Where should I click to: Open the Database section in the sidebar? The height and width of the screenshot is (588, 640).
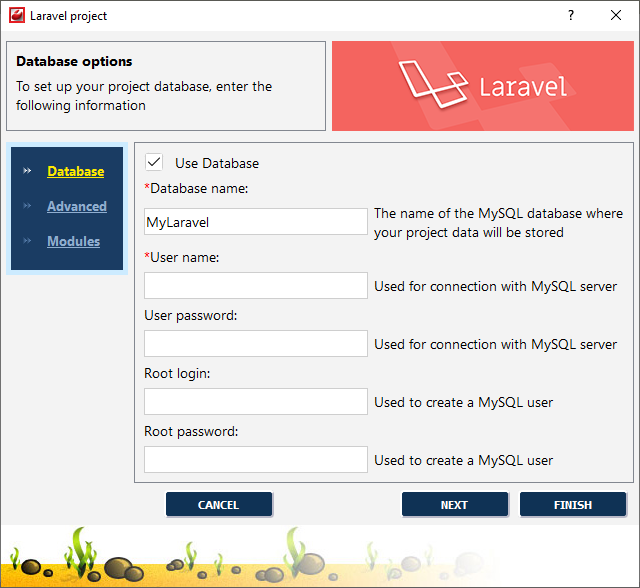[76, 171]
